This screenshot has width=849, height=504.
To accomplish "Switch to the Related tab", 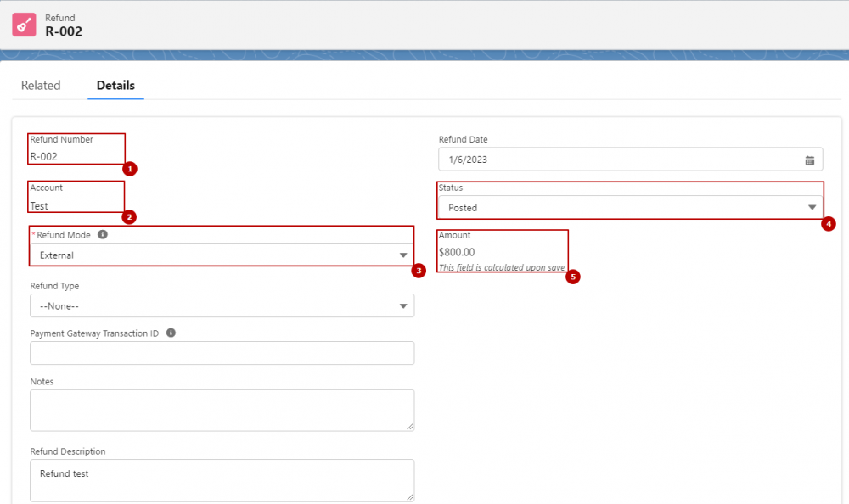I will coord(41,86).
